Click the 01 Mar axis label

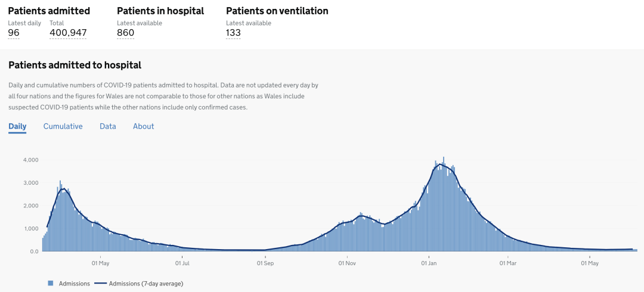point(507,262)
